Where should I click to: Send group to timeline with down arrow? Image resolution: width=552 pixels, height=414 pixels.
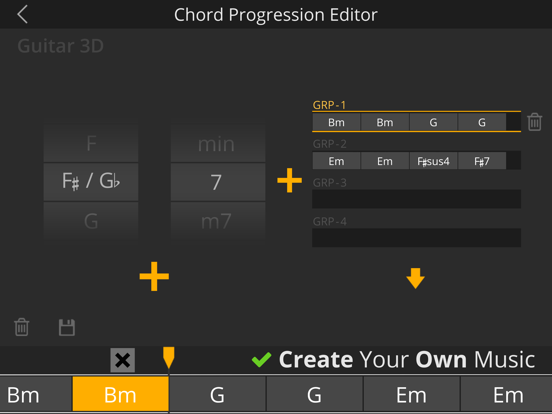click(x=415, y=278)
